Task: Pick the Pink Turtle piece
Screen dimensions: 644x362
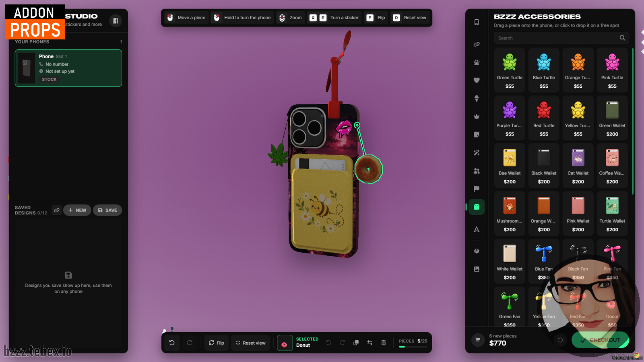Action: [612, 70]
